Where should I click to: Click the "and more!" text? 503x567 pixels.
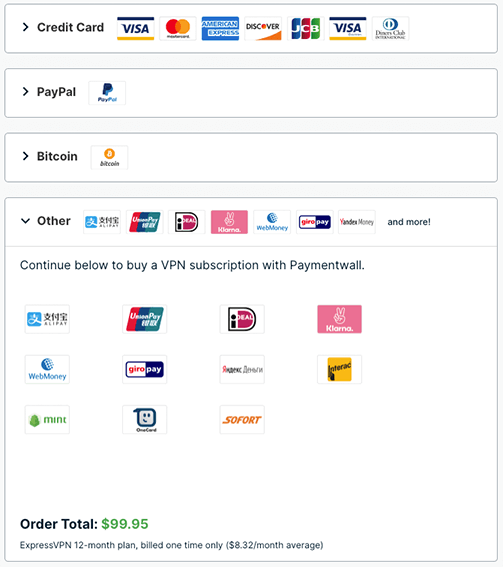click(409, 222)
